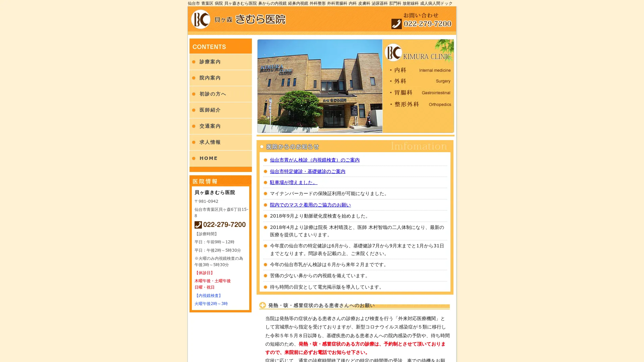This screenshot has width=644, height=362.
Task: Click the 医院情報 sidebar heading
Action: tap(205, 181)
